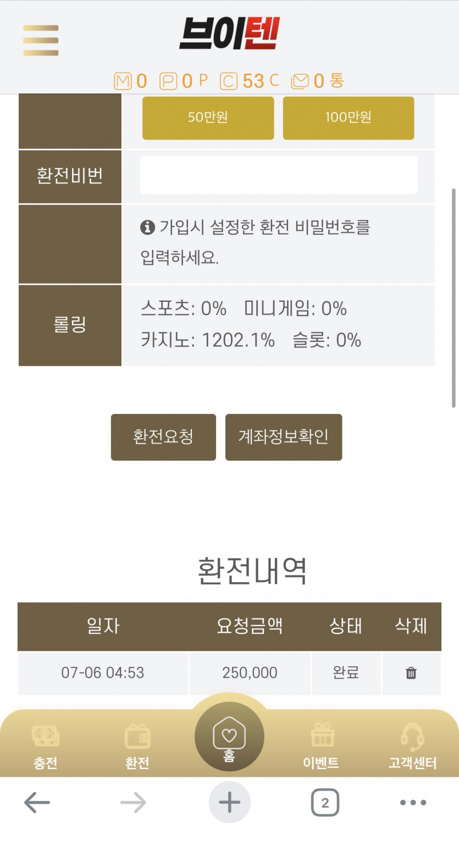The image size is (459, 868).
Task: Open a new browser tab
Action: 229,803
